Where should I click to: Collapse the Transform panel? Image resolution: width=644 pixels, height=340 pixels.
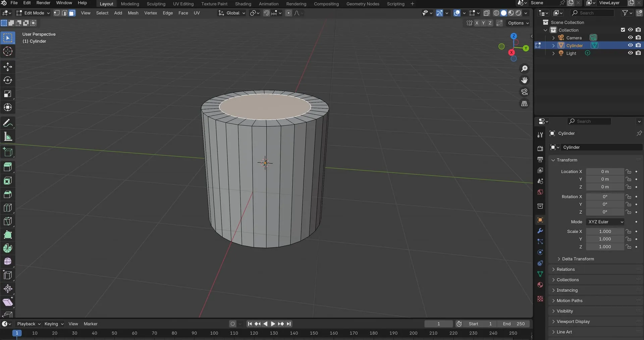pos(567,160)
